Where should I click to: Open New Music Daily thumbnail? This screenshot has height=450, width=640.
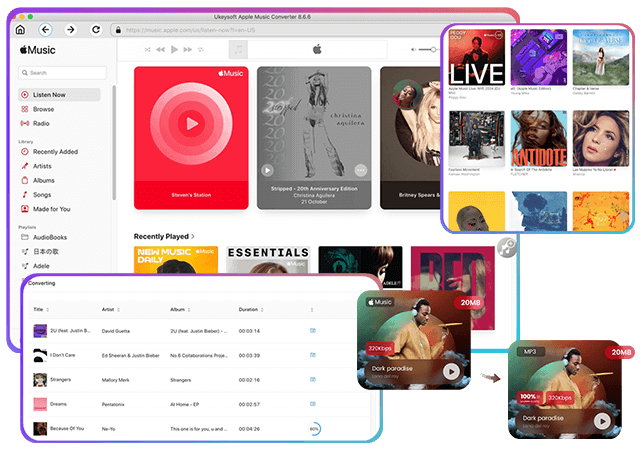176,260
